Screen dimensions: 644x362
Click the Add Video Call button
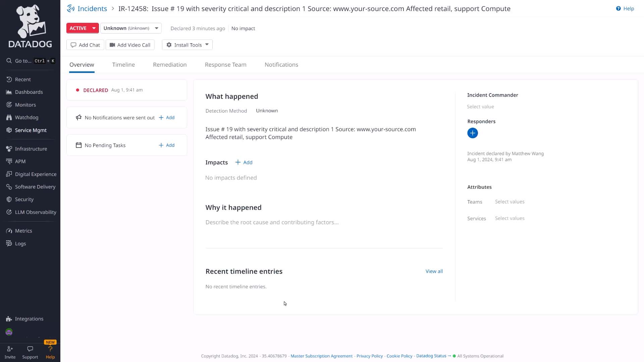point(130,45)
